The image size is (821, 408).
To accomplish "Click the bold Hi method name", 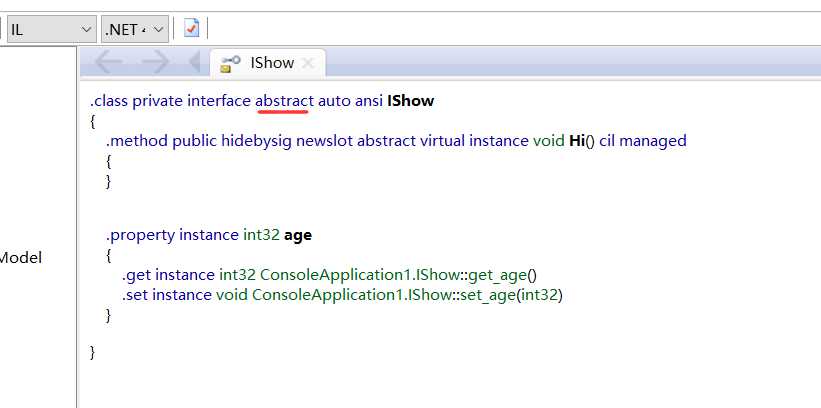I will (x=576, y=141).
